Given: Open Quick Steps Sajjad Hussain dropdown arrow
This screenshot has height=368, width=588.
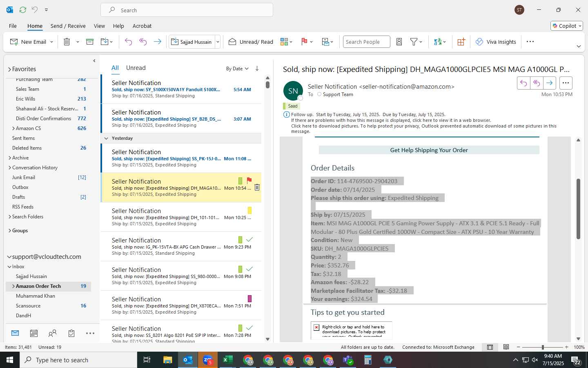Looking at the screenshot, I should coord(218,42).
